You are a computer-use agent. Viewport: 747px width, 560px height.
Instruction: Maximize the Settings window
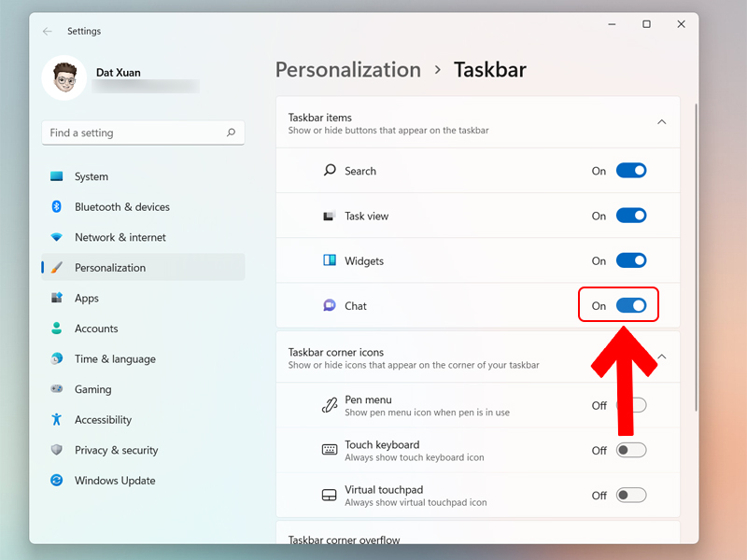[x=646, y=24]
